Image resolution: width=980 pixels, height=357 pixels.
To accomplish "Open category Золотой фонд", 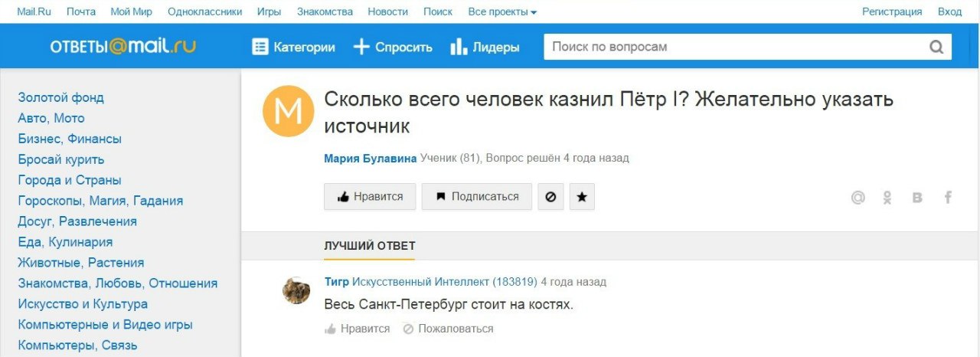I will [61, 97].
